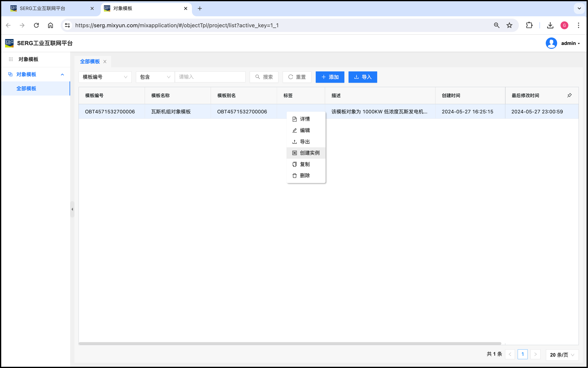Image resolution: width=588 pixels, height=368 pixels.
Task: Open the 包含 condition dropdown
Action: pyautogui.click(x=155, y=77)
